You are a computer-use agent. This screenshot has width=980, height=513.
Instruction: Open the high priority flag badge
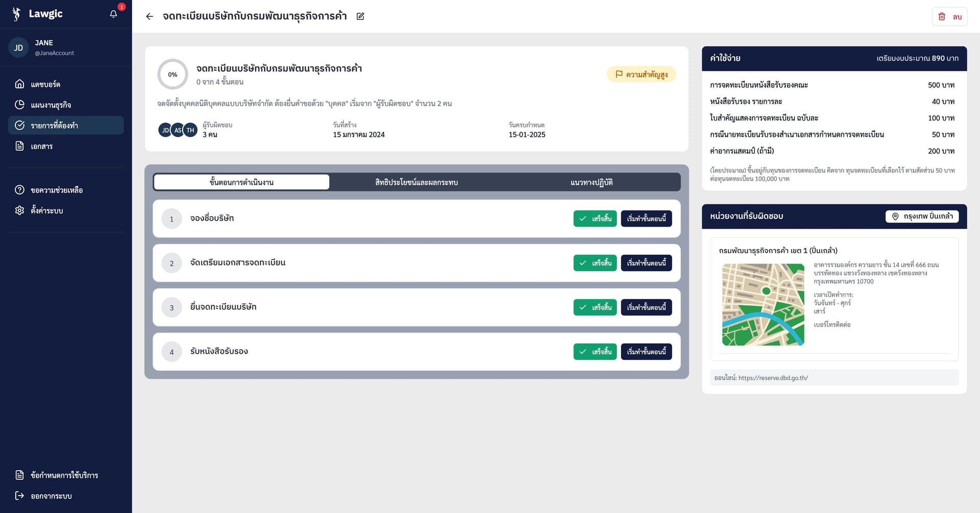point(641,75)
